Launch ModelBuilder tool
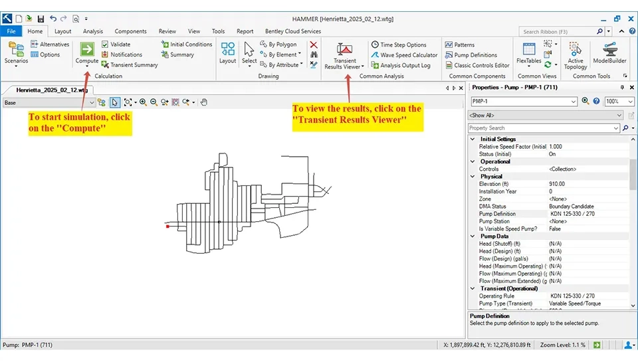638x364 pixels. 609,54
